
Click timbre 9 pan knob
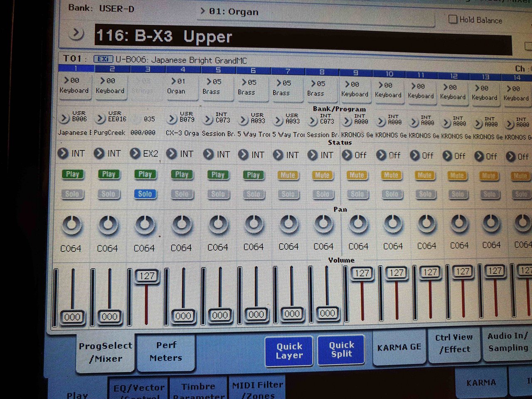tap(358, 225)
